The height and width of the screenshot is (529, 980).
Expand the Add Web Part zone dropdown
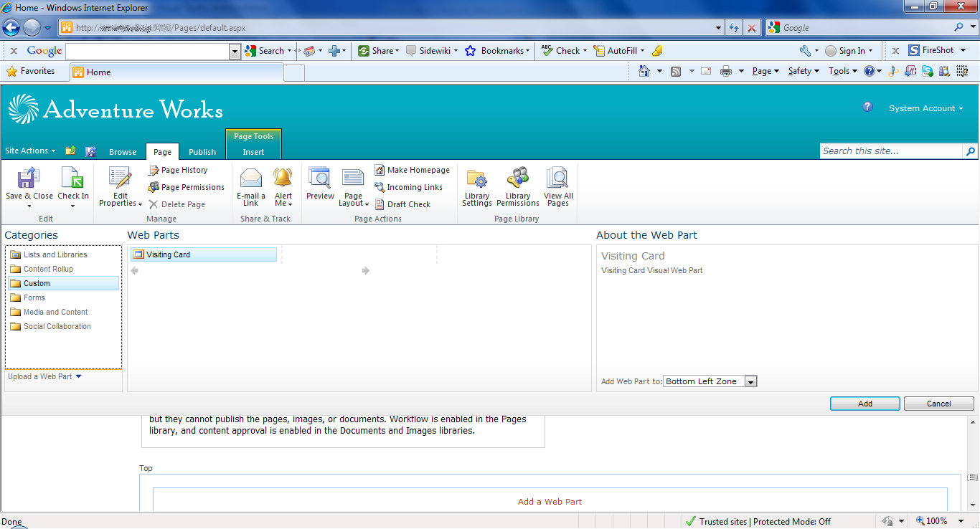coord(750,382)
